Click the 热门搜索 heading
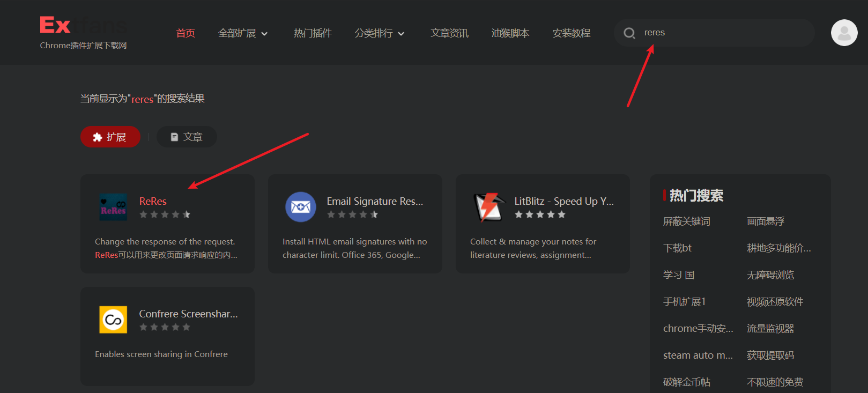868x393 pixels. point(696,196)
